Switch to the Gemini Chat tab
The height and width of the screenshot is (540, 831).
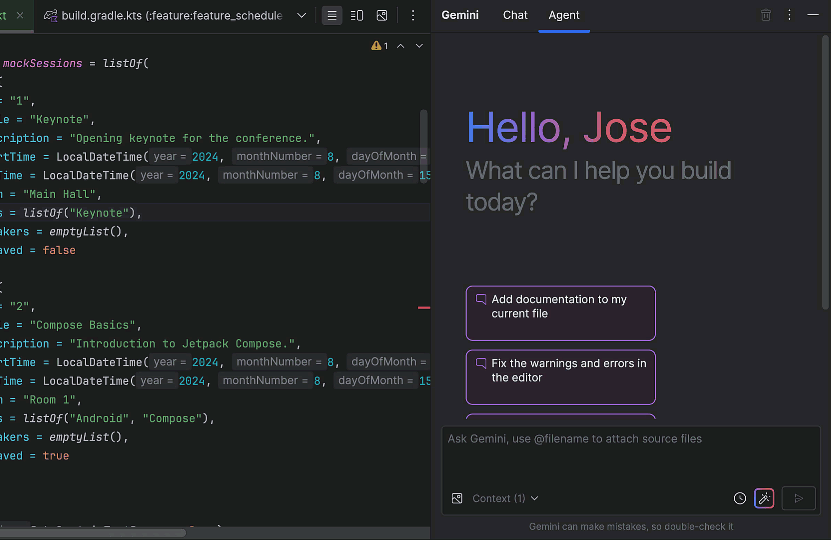[x=515, y=15]
